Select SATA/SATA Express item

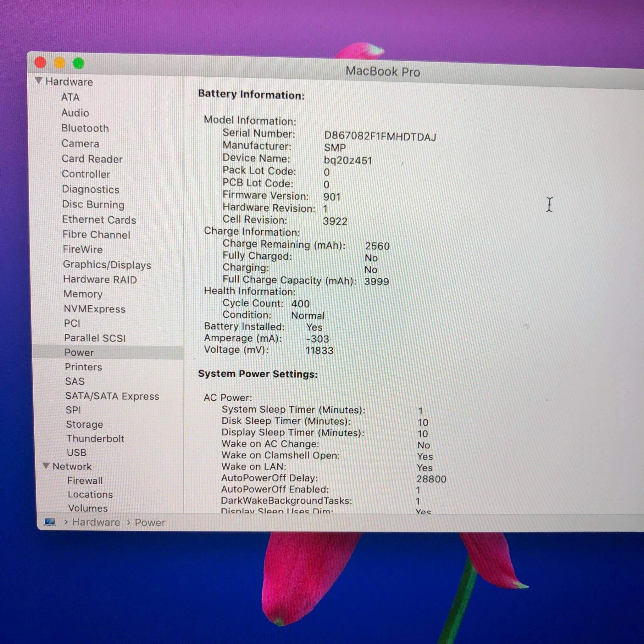[x=112, y=396]
